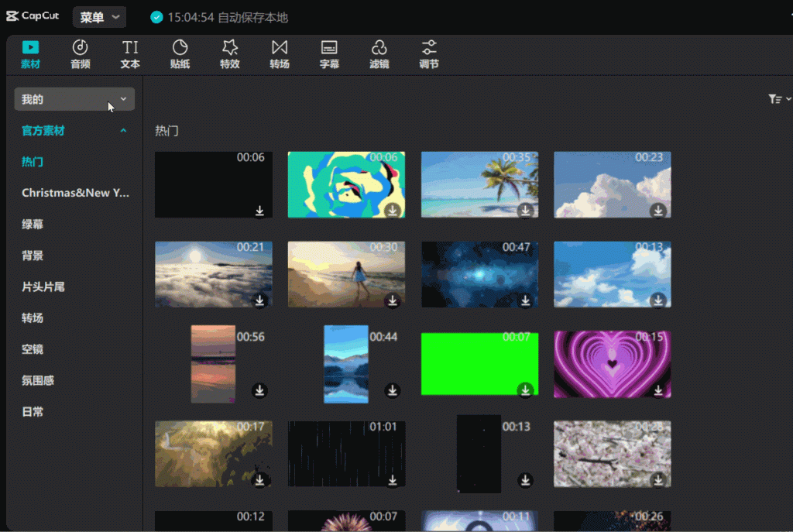The width and height of the screenshot is (793, 532).
Task: Select the vertical lake 00:44 thumbnail
Action: pos(346,364)
